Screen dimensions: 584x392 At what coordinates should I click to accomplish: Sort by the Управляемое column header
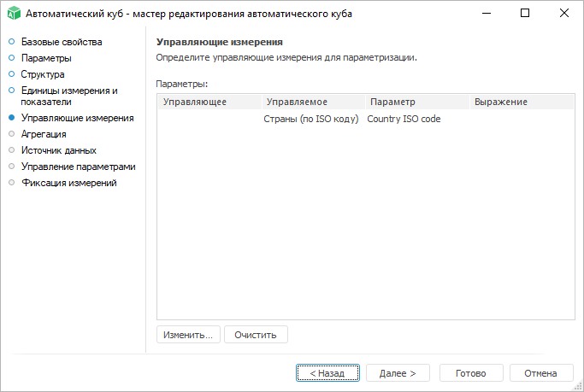point(313,102)
